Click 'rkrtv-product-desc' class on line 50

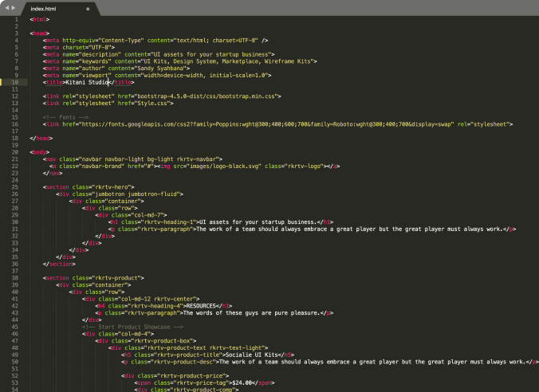[x=183, y=362]
